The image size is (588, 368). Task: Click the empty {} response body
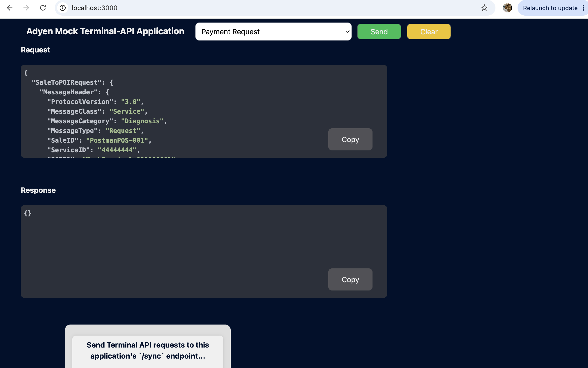tap(28, 213)
